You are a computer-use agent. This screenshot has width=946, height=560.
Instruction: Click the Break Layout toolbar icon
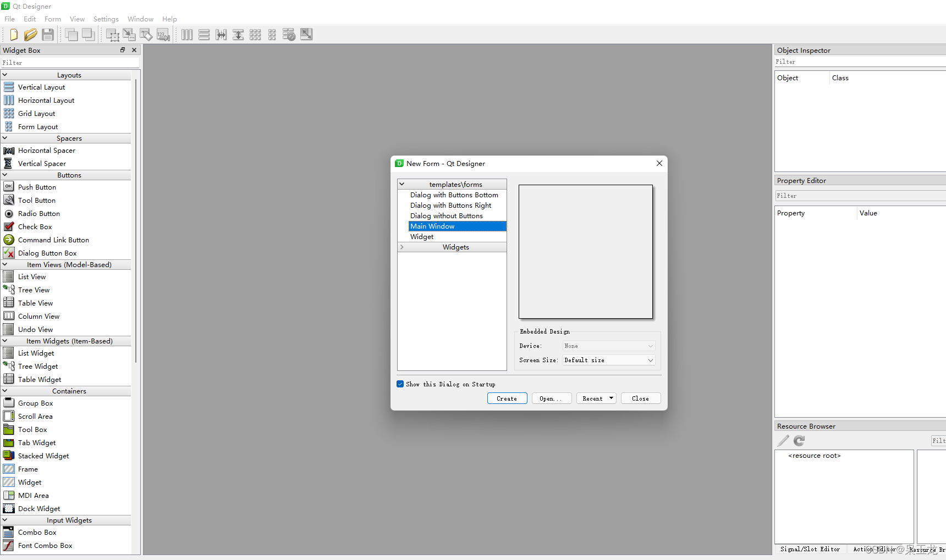(x=289, y=35)
